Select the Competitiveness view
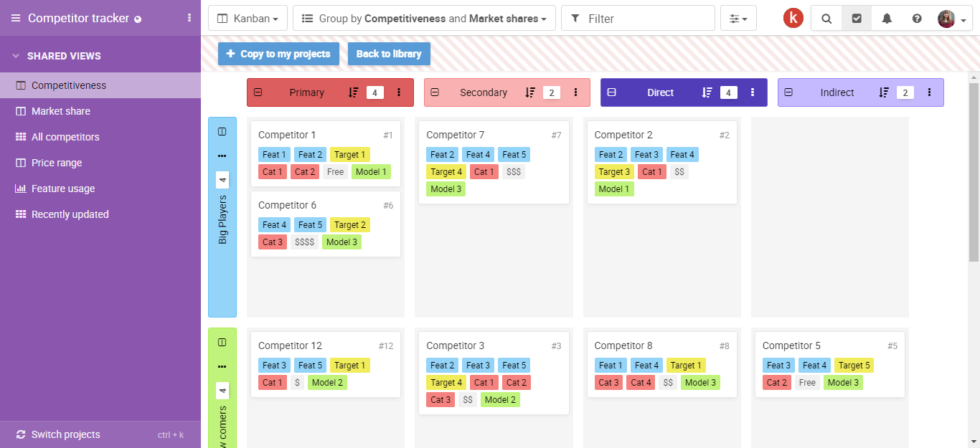Screen dimensions: 980x448 point(100,85)
